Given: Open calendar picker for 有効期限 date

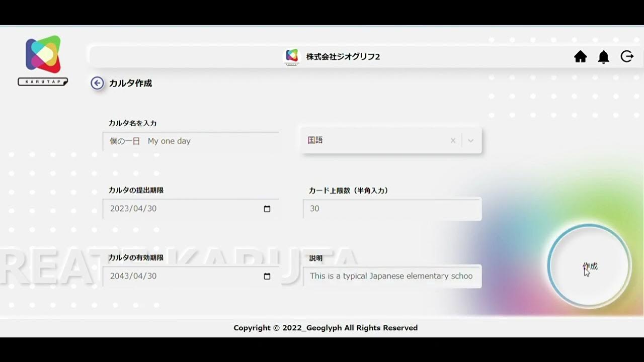Looking at the screenshot, I should pyautogui.click(x=267, y=276).
